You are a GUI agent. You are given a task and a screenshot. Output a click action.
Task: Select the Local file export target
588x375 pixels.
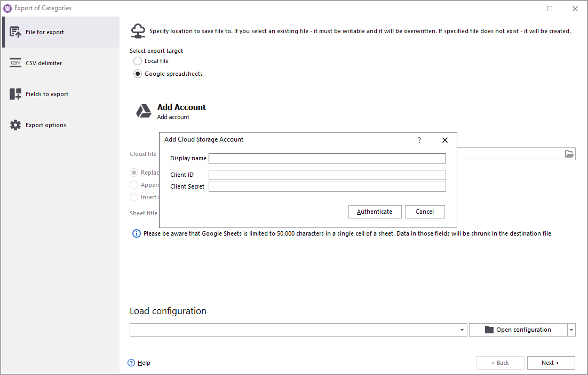[x=138, y=61]
